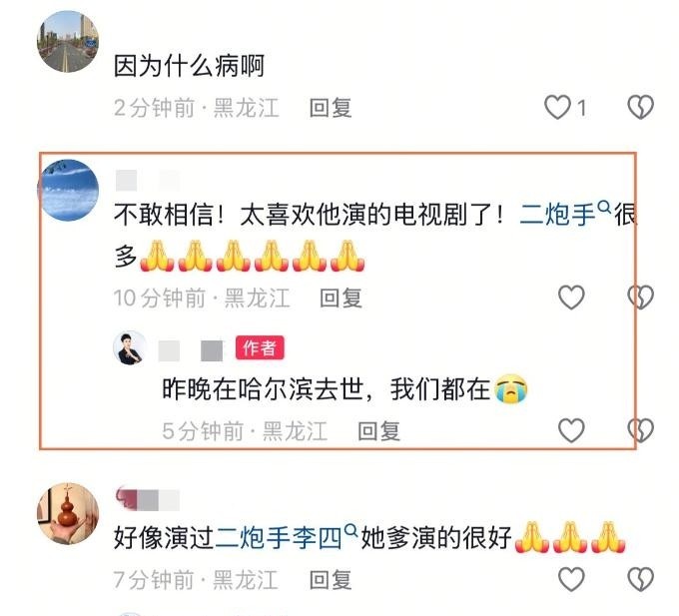
Task: Reply to the '不敢相信' comment from 10分钟前
Action: point(340,299)
